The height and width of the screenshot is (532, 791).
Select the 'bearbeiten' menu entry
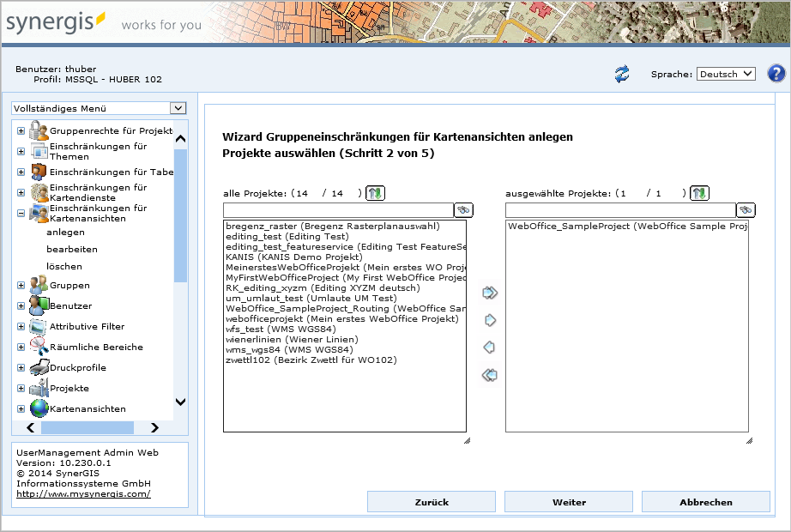click(72, 249)
